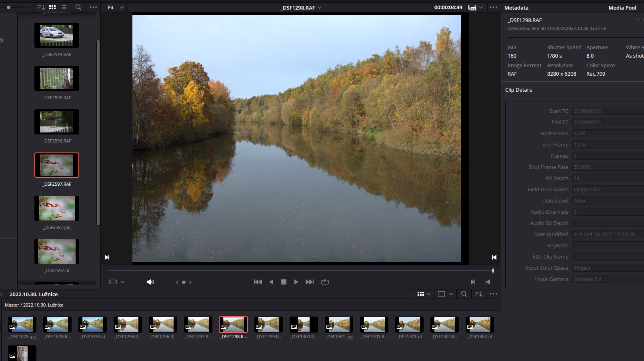This screenshot has width=644, height=361.
Task: Click the Input Gamma field
Action: click(608, 279)
